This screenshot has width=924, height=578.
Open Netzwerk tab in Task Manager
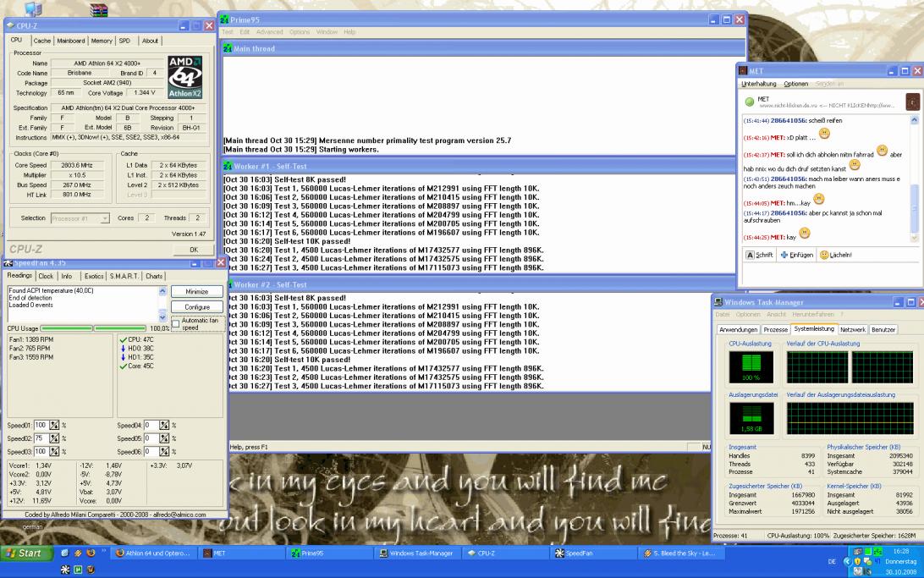(x=853, y=329)
